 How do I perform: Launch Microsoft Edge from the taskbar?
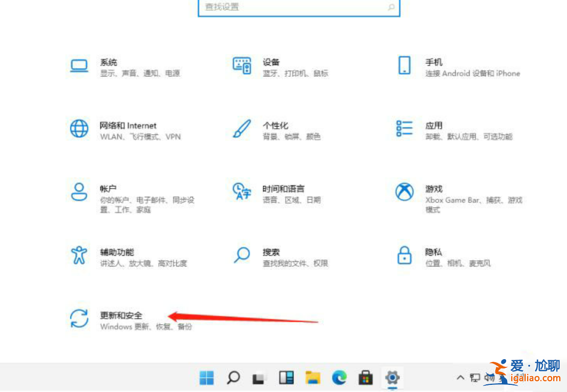click(x=339, y=378)
